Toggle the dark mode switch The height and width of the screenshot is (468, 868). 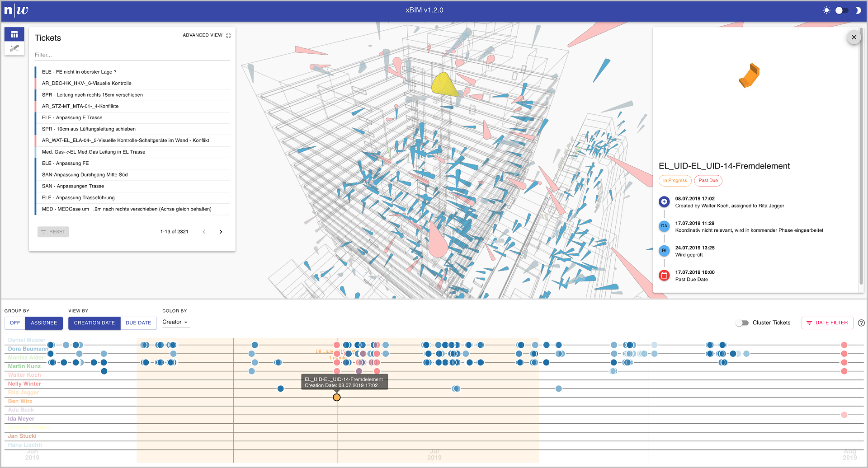(842, 10)
